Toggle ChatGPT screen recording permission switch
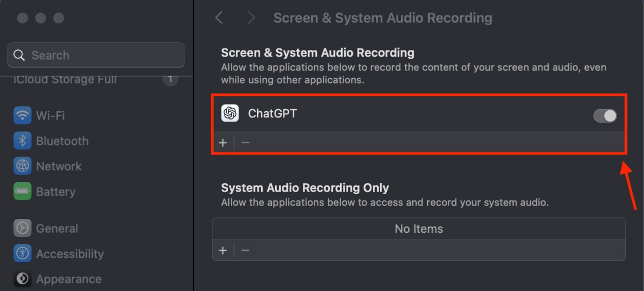 [604, 116]
